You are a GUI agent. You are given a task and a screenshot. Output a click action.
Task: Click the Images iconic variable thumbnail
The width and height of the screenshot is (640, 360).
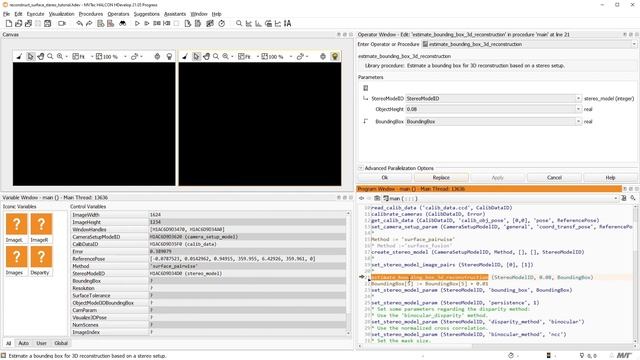pos(17,257)
